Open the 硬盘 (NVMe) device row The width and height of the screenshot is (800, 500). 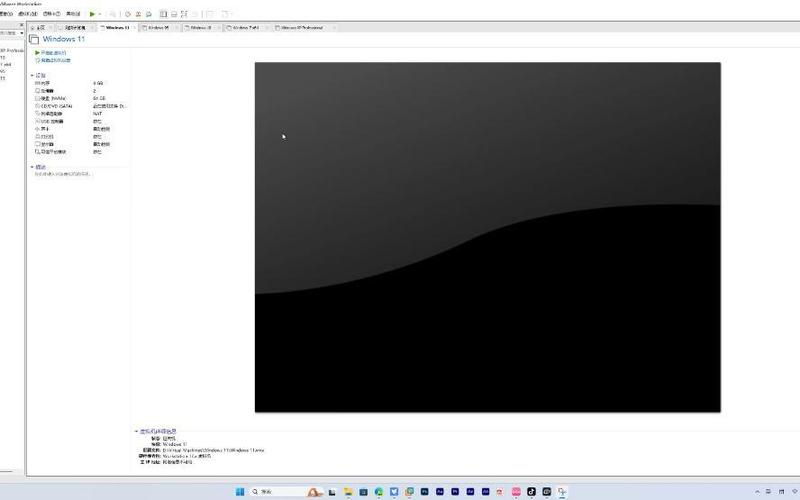[x=79, y=98]
